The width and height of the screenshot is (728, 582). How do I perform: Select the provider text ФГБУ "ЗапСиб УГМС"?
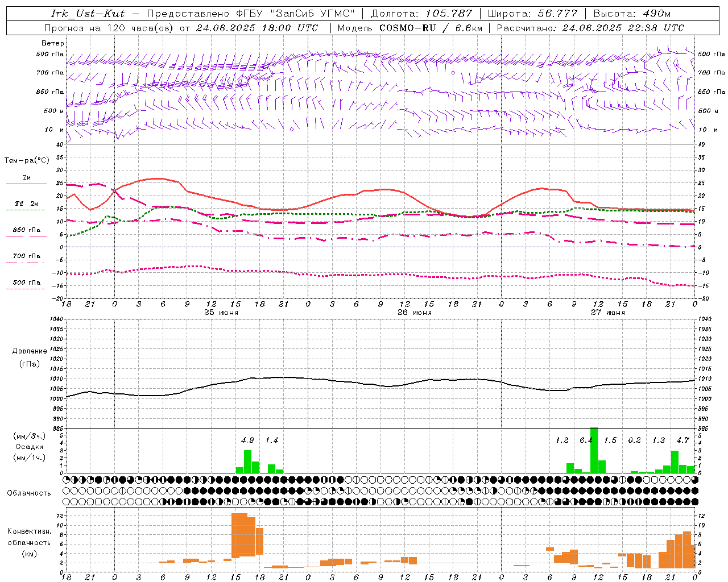click(295, 14)
